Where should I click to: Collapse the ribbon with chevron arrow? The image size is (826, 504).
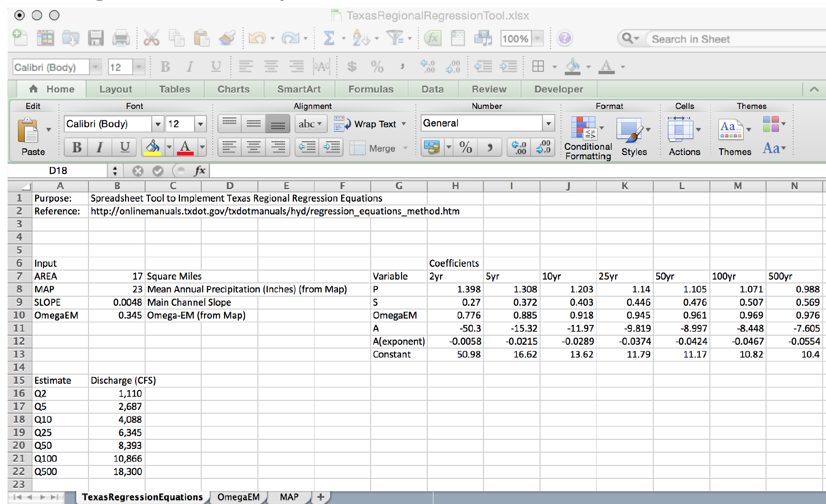click(814, 89)
